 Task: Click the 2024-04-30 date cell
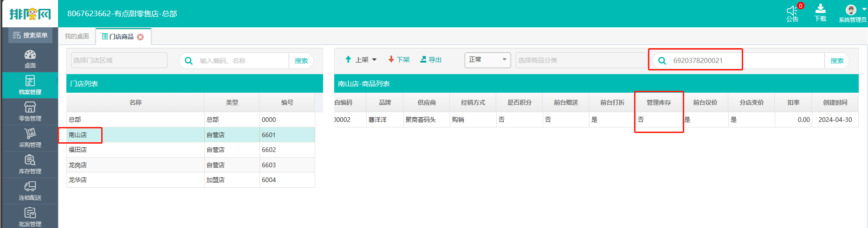coord(835,120)
